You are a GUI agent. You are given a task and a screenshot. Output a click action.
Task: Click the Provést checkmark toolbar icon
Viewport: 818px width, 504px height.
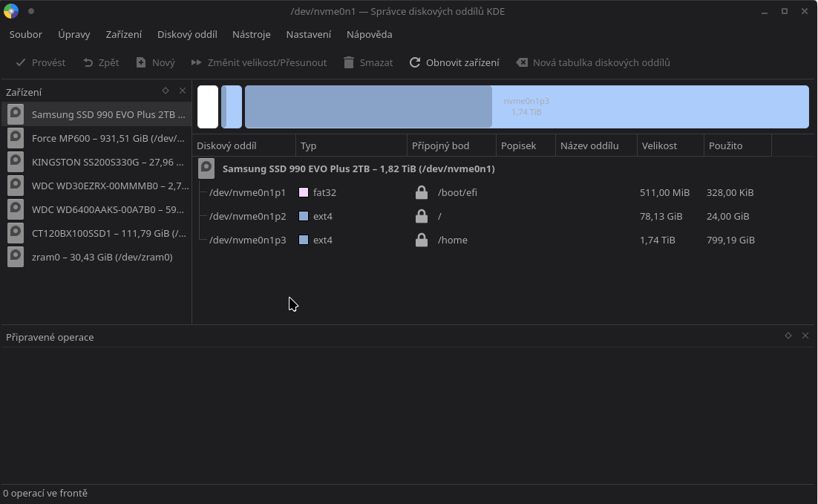pos(21,63)
